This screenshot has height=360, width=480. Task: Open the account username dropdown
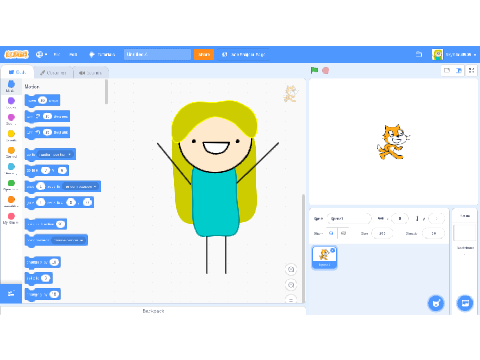[461, 54]
